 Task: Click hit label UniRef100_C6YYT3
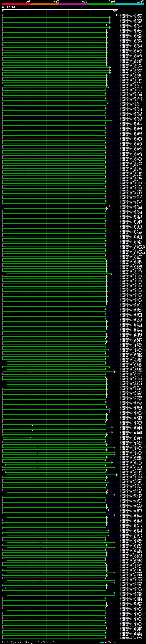pyautogui.click(x=131, y=85)
